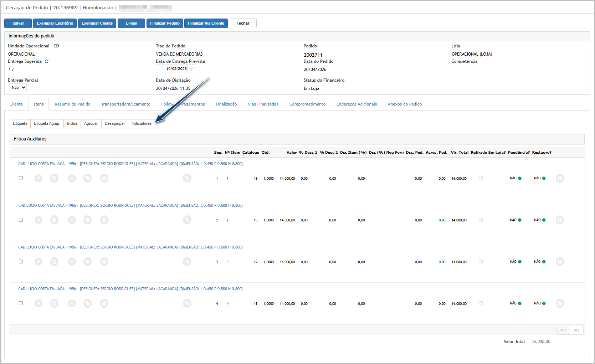Close with the Fechar button
The height and width of the screenshot is (364, 595).
tap(243, 23)
